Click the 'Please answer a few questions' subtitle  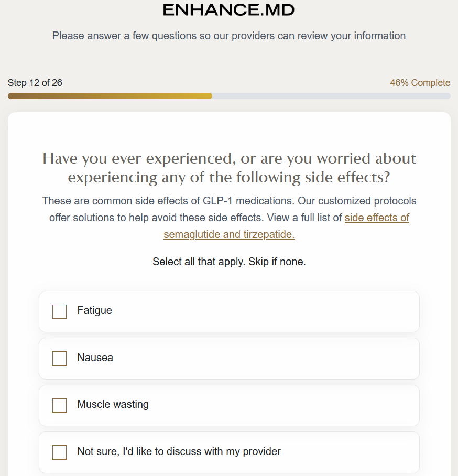pos(229,36)
